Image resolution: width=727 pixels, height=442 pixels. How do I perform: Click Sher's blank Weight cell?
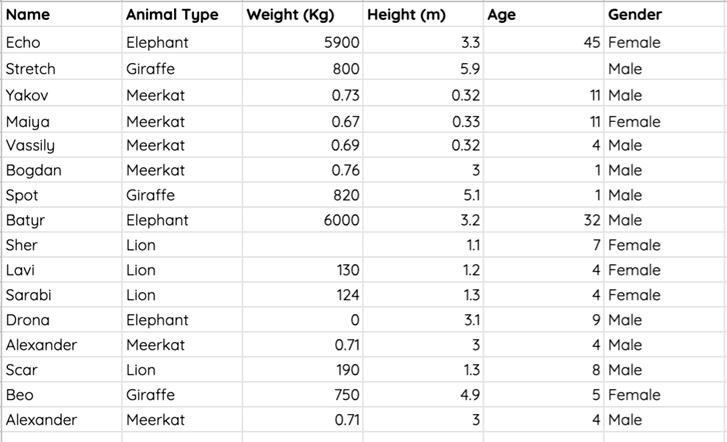click(302, 245)
